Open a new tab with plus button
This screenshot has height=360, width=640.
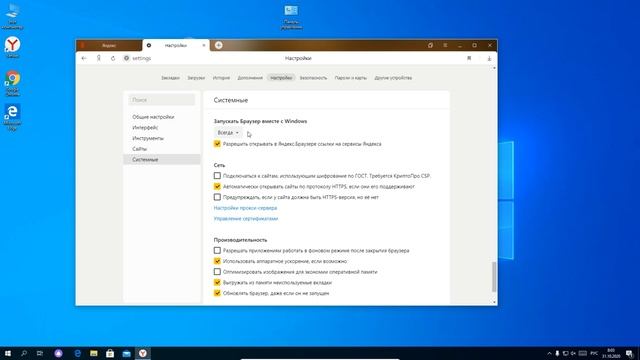point(219,45)
